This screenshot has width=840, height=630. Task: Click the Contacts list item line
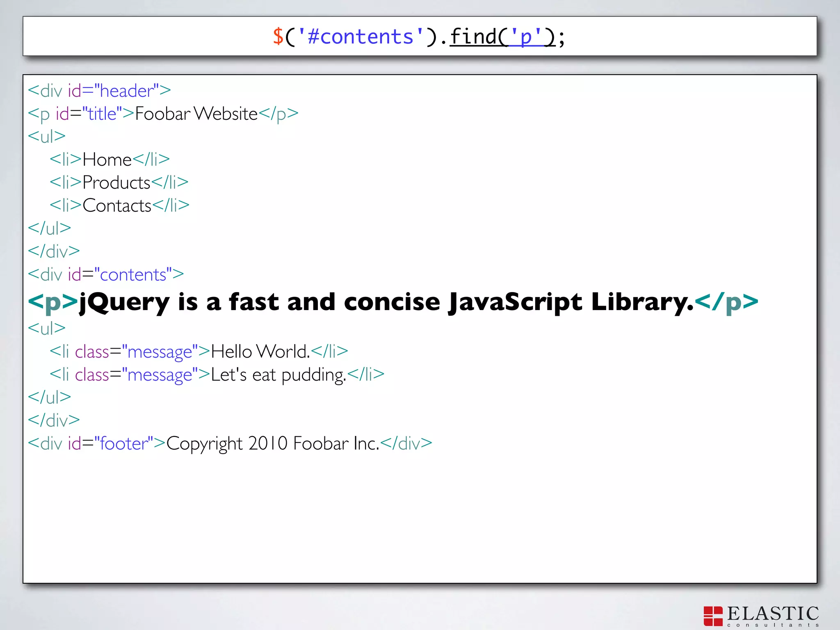(120, 205)
